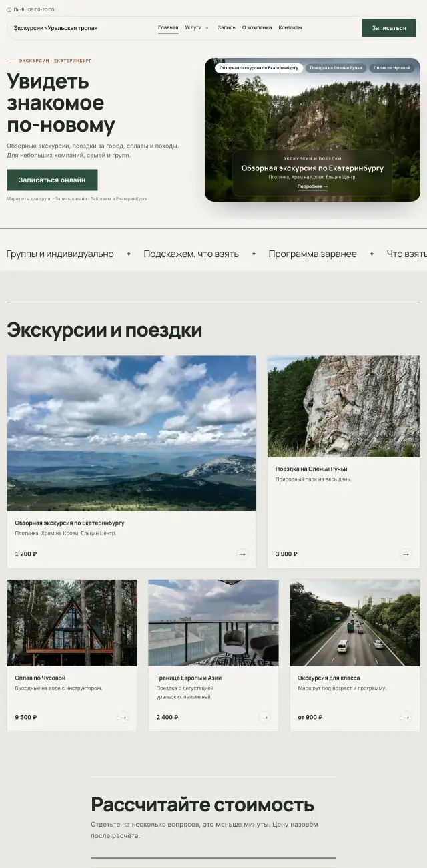Open the highway photo of Экскурсия для класса
Image resolution: width=427 pixels, height=868 pixels.
[355, 623]
